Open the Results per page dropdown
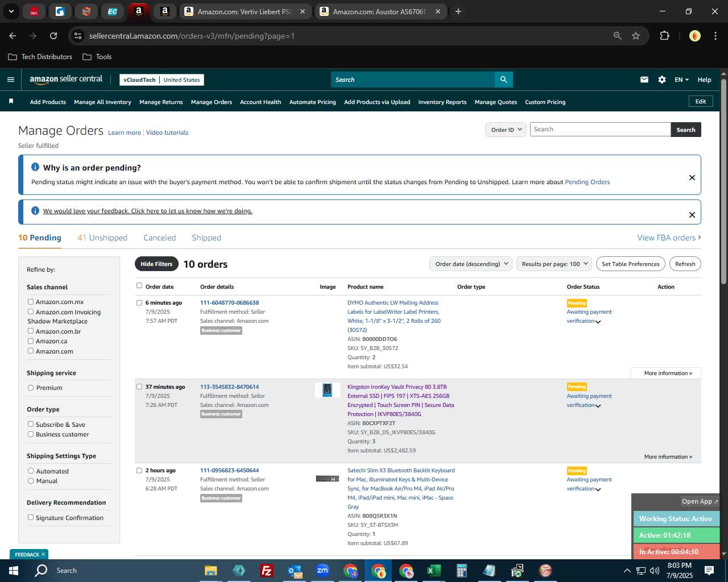728x582 pixels. coord(554,264)
